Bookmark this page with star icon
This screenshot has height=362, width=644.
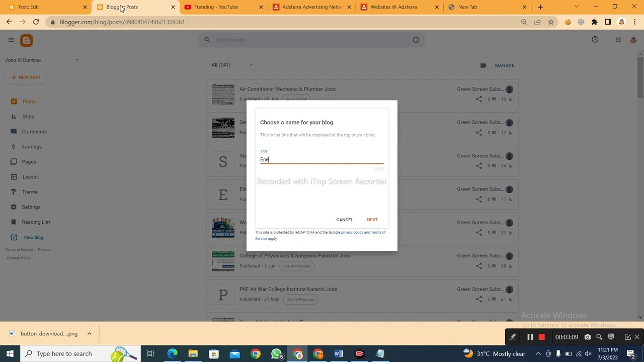(x=551, y=22)
